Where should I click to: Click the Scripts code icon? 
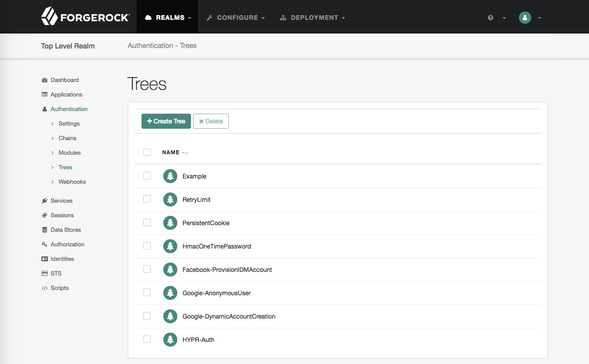45,288
